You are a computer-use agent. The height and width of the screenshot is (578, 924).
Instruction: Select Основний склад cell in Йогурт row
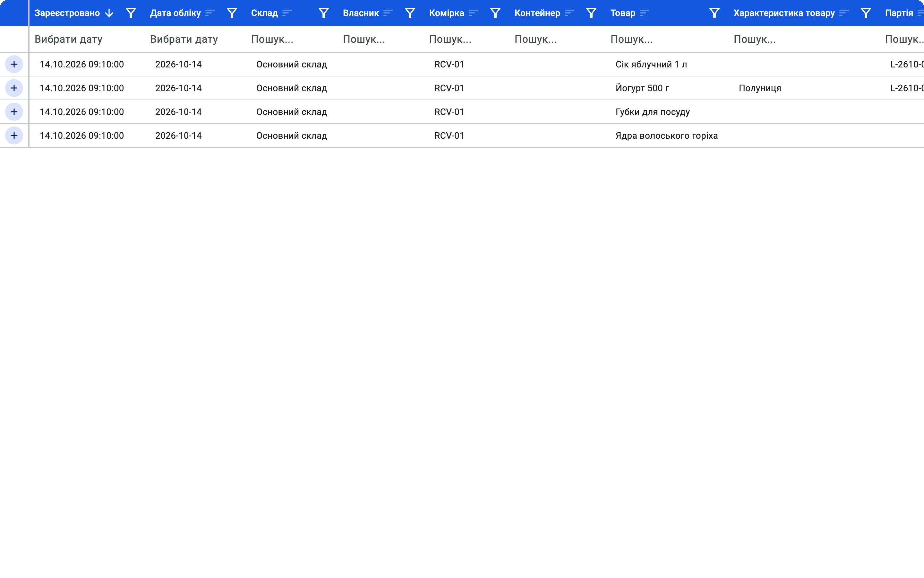click(x=291, y=88)
